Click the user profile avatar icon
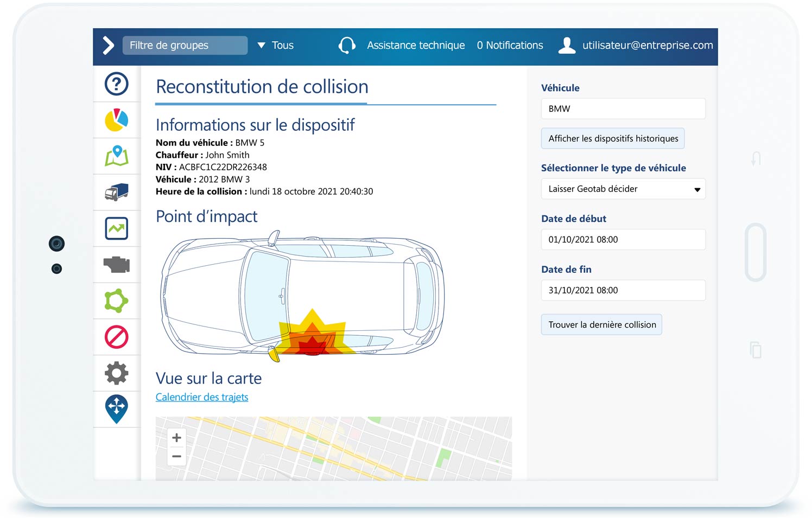This screenshot has width=812, height=518. (567, 46)
